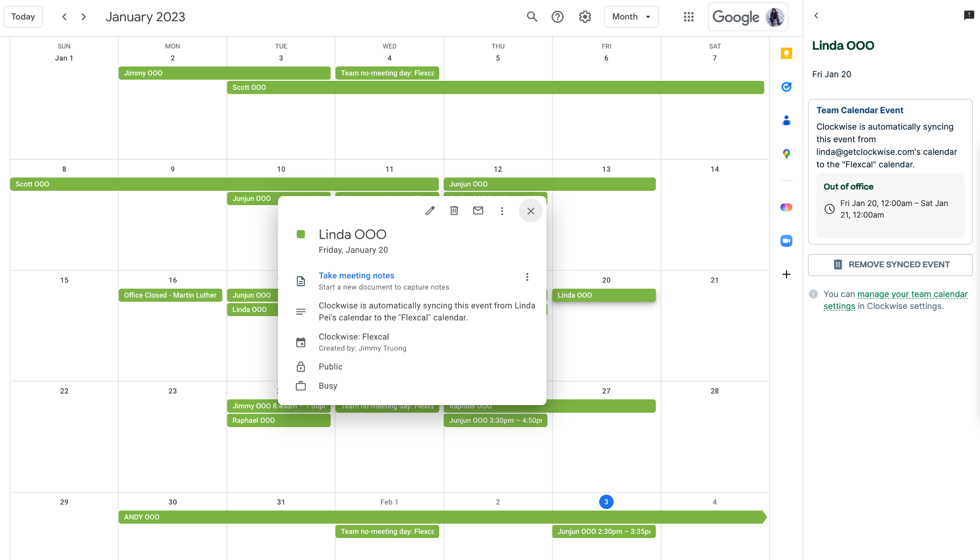Open the Google Maps sidebar panel
Screen dimensions: 980x560
click(786, 154)
